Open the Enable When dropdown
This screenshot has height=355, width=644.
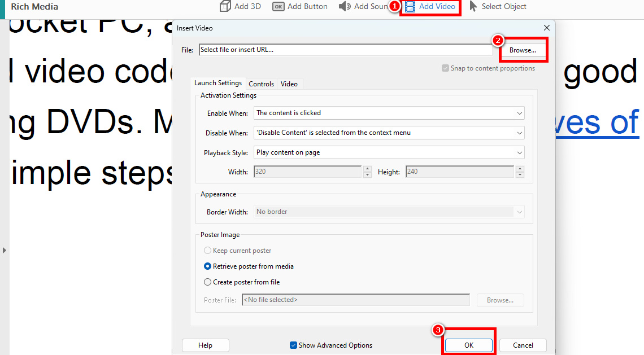click(389, 113)
